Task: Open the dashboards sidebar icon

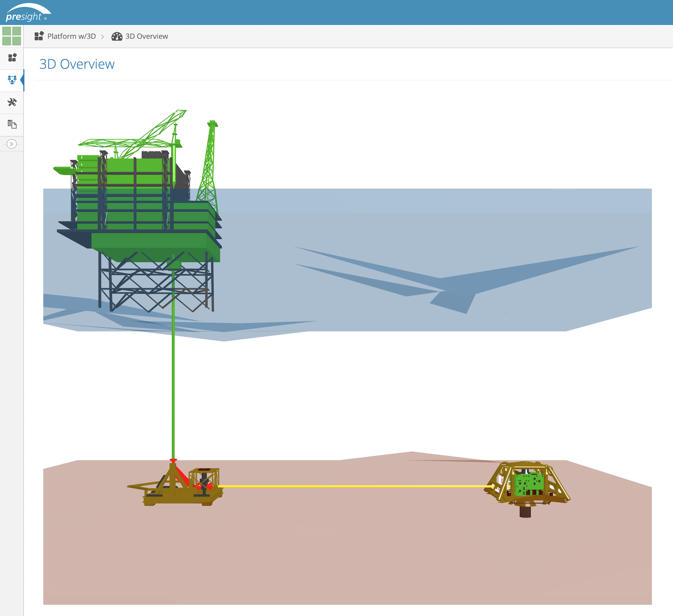Action: (x=12, y=57)
